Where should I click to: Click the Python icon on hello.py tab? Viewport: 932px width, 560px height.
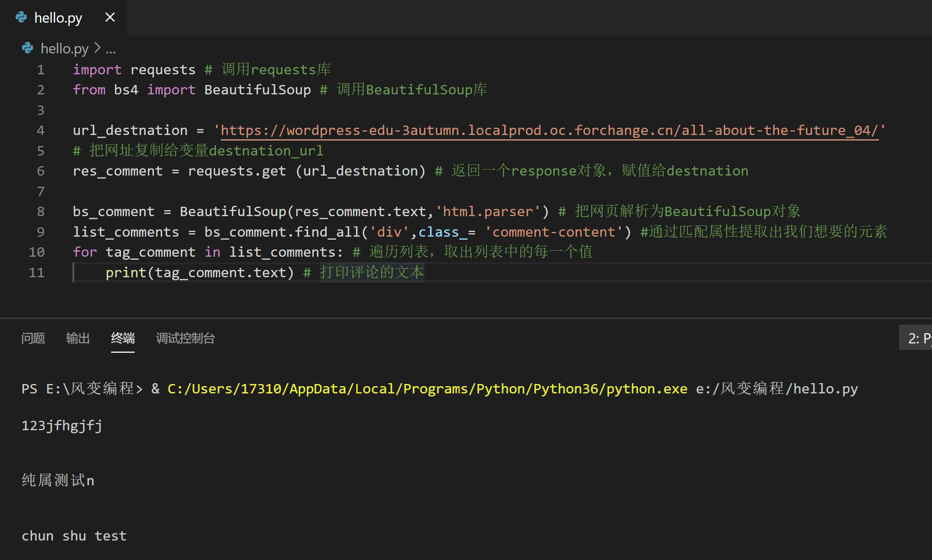[x=21, y=17]
